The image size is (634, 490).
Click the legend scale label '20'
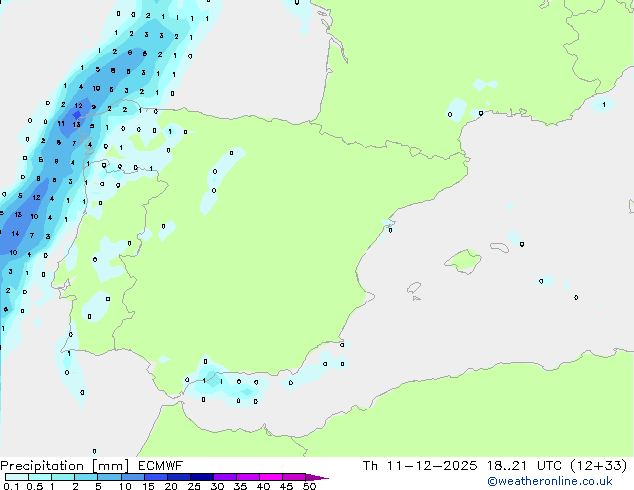pos(171,486)
